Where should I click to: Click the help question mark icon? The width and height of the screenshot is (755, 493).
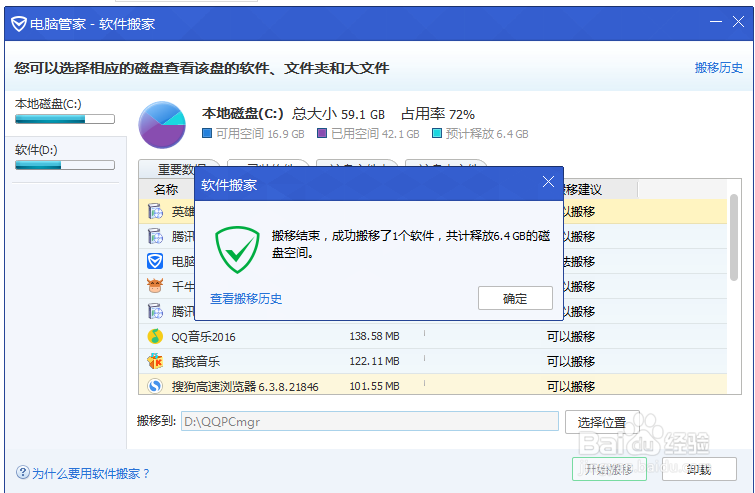tap(22, 473)
